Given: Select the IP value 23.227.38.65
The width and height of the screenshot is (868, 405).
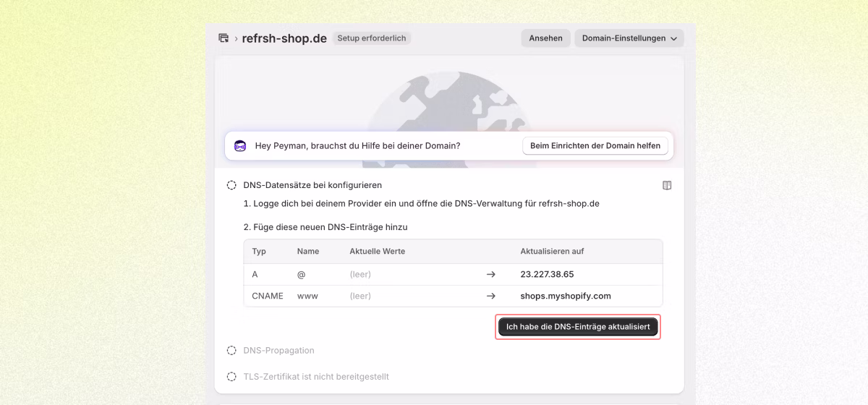Looking at the screenshot, I should 547,275.
